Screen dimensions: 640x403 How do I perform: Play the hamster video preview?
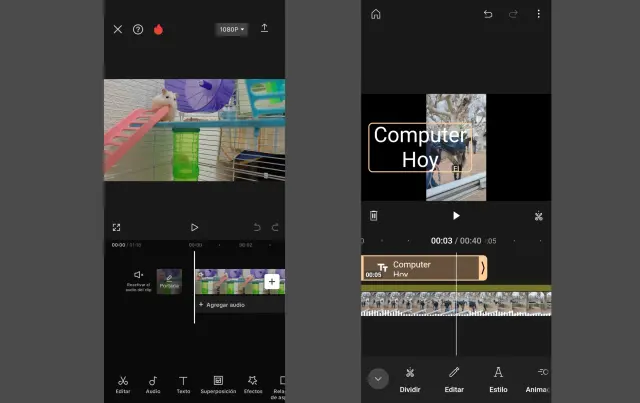[x=194, y=228]
